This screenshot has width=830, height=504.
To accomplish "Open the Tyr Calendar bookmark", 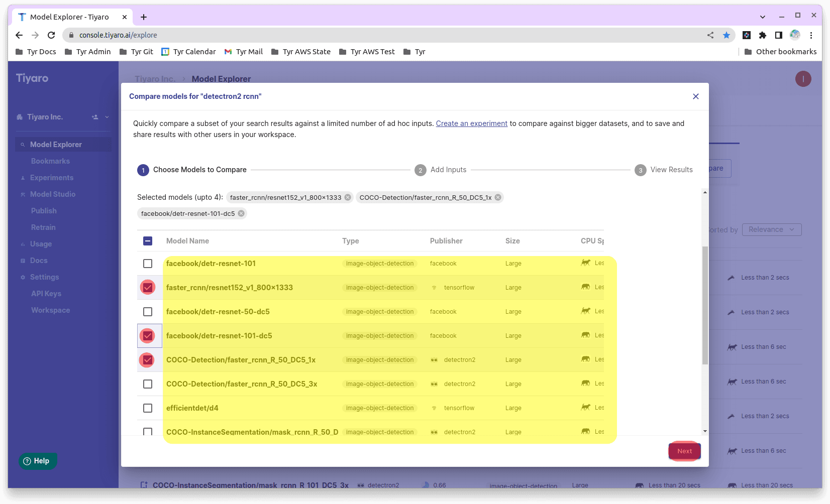I will pyautogui.click(x=188, y=52).
